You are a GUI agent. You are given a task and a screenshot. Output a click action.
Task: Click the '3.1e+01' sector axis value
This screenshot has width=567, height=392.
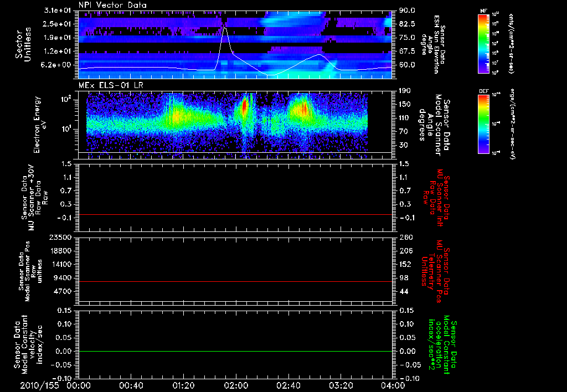pos(59,11)
